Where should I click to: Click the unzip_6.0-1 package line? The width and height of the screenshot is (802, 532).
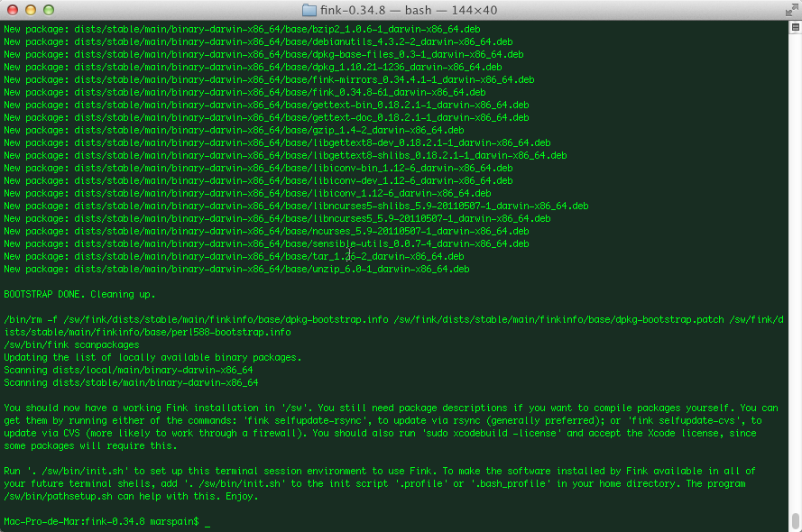pyautogui.click(x=235, y=270)
